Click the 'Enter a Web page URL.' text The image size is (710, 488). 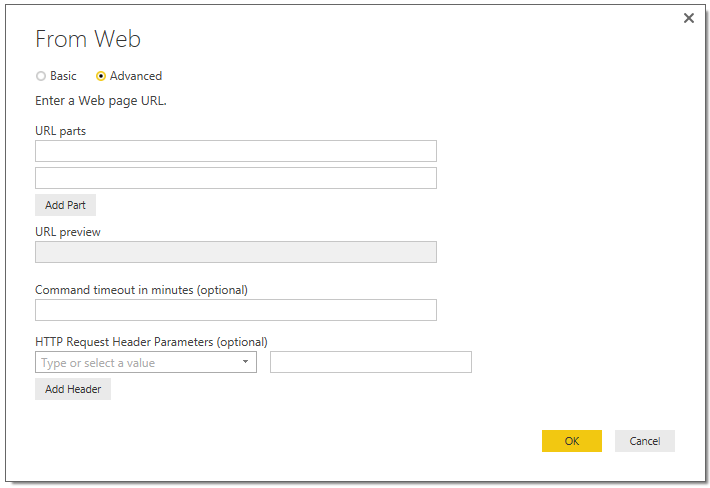[100, 101]
